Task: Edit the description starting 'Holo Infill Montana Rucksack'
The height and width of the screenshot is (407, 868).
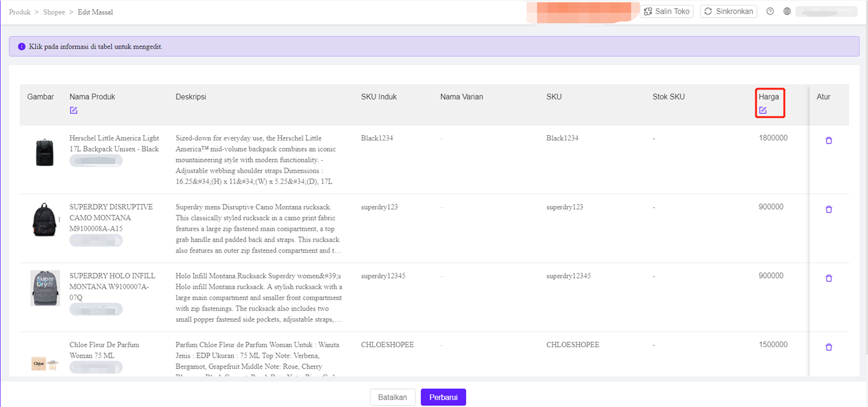Action: (260, 297)
